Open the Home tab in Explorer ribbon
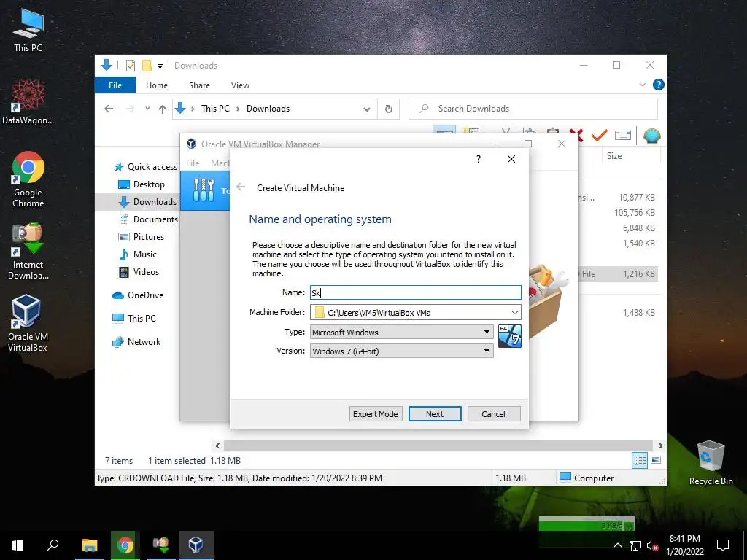The height and width of the screenshot is (560, 747). (157, 85)
